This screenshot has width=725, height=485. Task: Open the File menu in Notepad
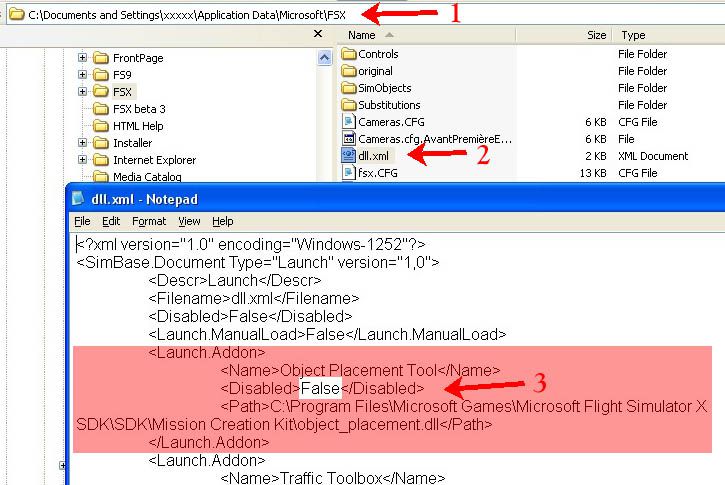pos(82,221)
